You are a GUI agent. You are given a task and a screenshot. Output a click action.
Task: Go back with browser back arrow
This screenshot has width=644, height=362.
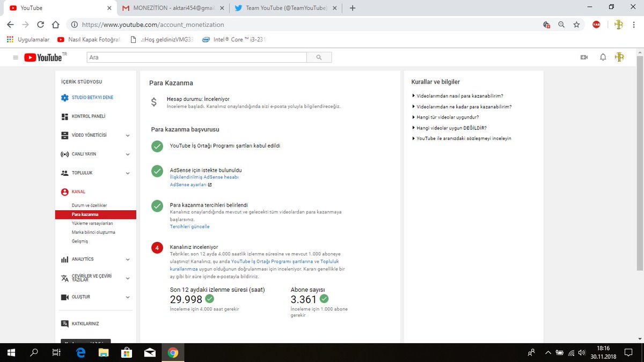tap(11, 25)
